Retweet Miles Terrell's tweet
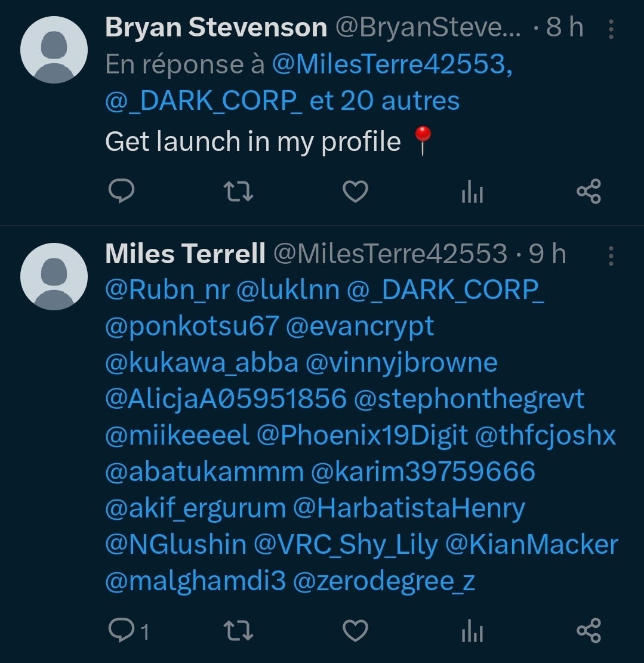644x663 pixels. pyautogui.click(x=238, y=631)
